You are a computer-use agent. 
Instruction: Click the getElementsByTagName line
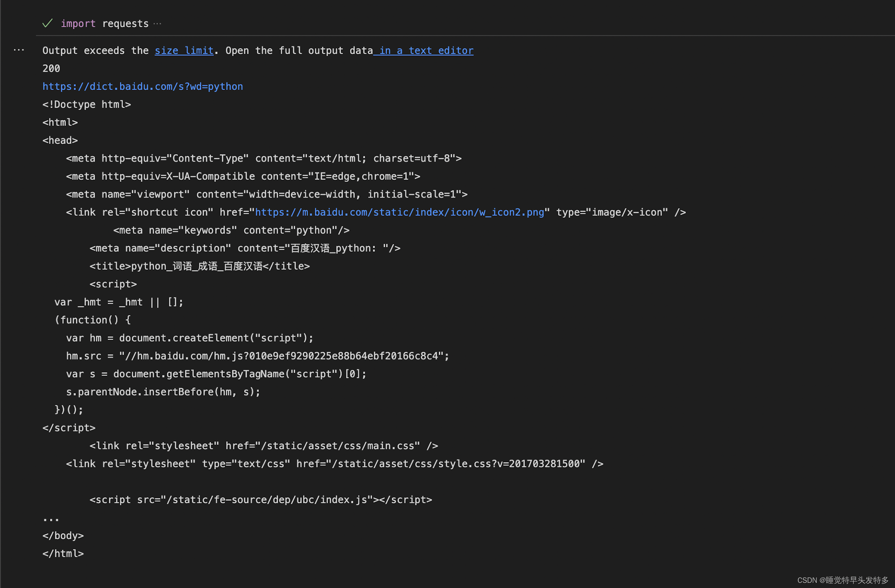pos(216,374)
